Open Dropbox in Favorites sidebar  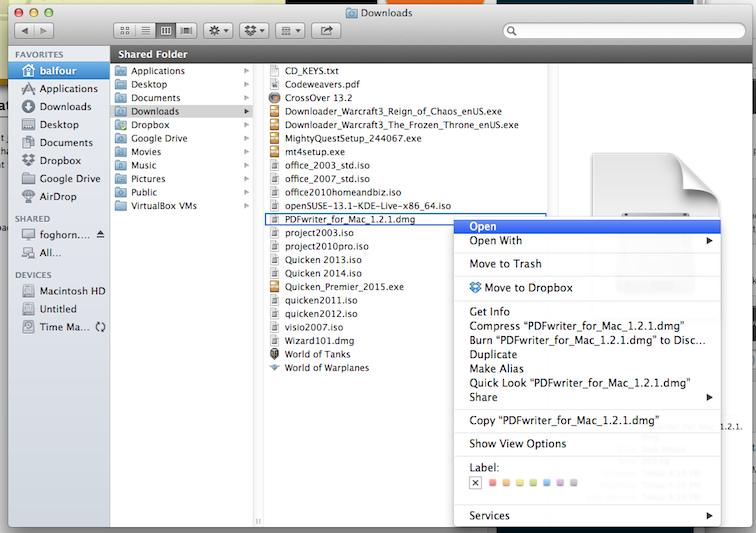59,161
